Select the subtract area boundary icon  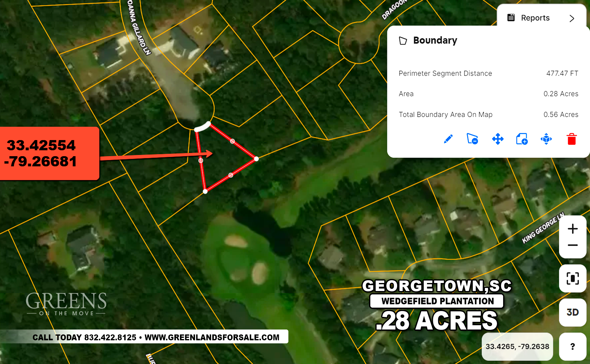click(x=472, y=139)
